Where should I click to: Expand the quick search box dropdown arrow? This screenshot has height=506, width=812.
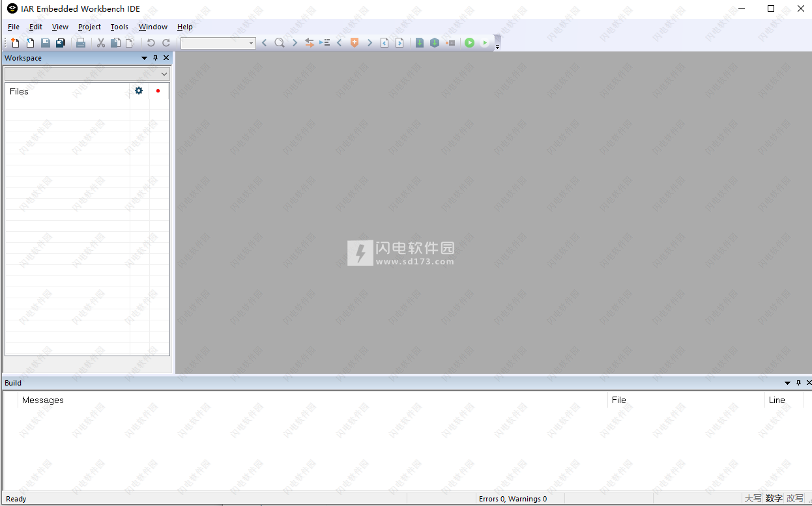click(x=252, y=43)
